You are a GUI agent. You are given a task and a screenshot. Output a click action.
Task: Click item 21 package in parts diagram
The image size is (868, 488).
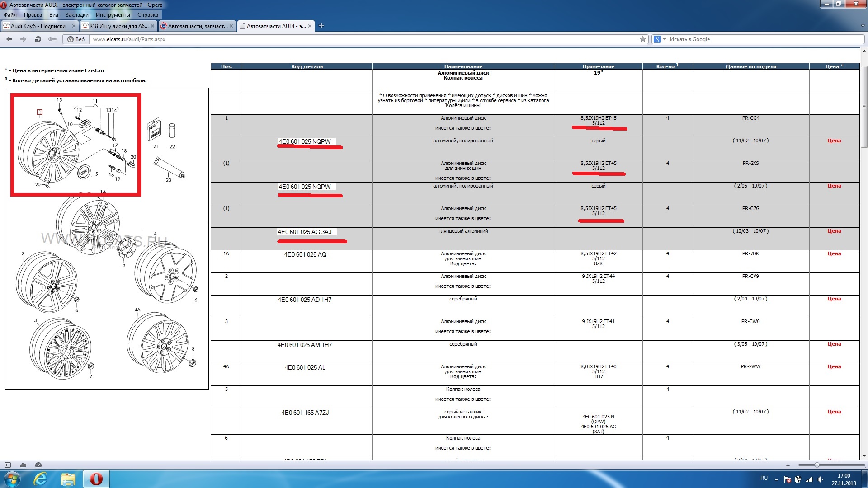tap(155, 130)
